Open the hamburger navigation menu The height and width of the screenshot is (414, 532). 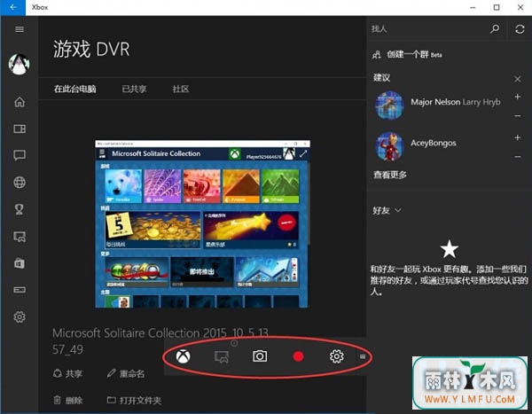click(20, 29)
